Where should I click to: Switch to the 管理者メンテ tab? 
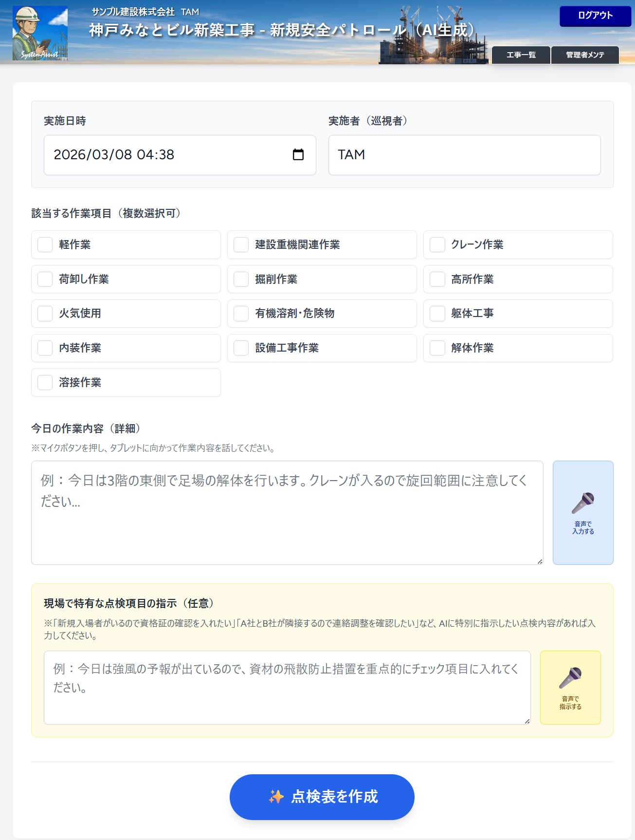[x=584, y=55]
